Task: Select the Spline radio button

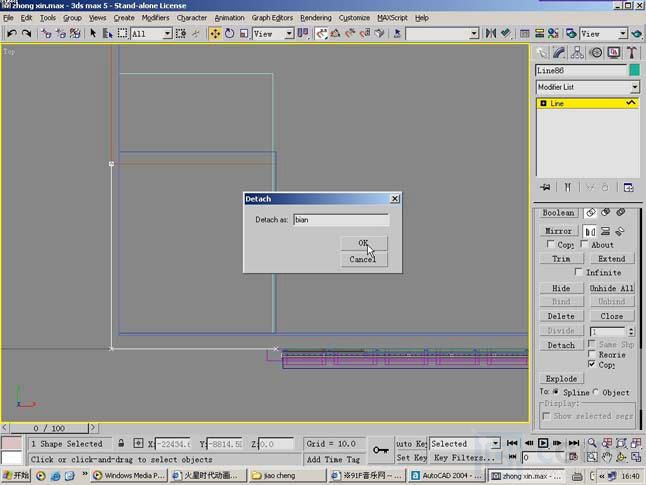Action: [556, 392]
